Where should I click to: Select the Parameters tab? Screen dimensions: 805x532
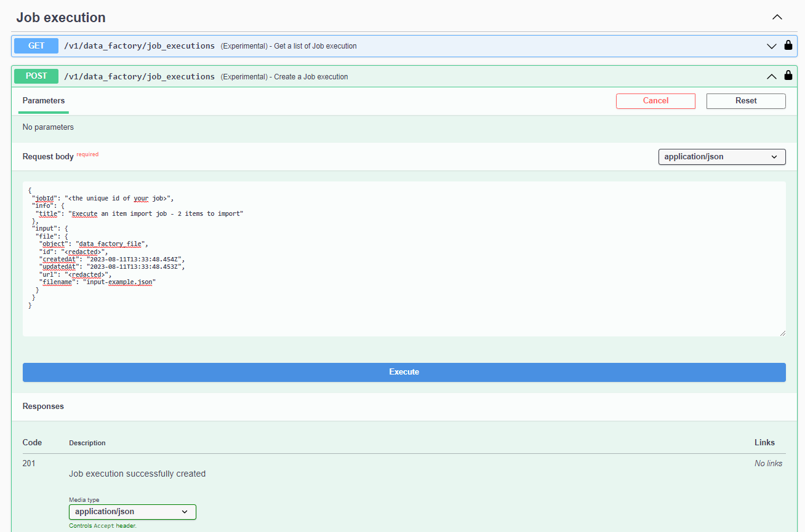(44, 101)
